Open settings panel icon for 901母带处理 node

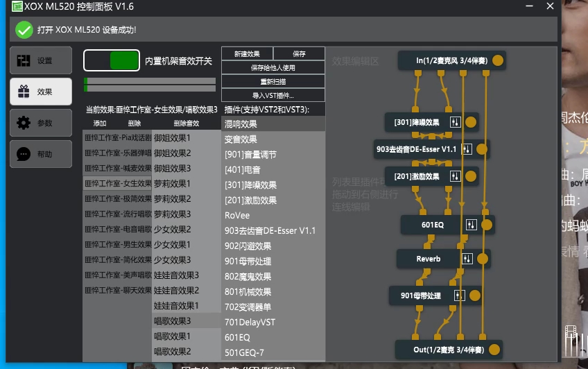click(459, 295)
